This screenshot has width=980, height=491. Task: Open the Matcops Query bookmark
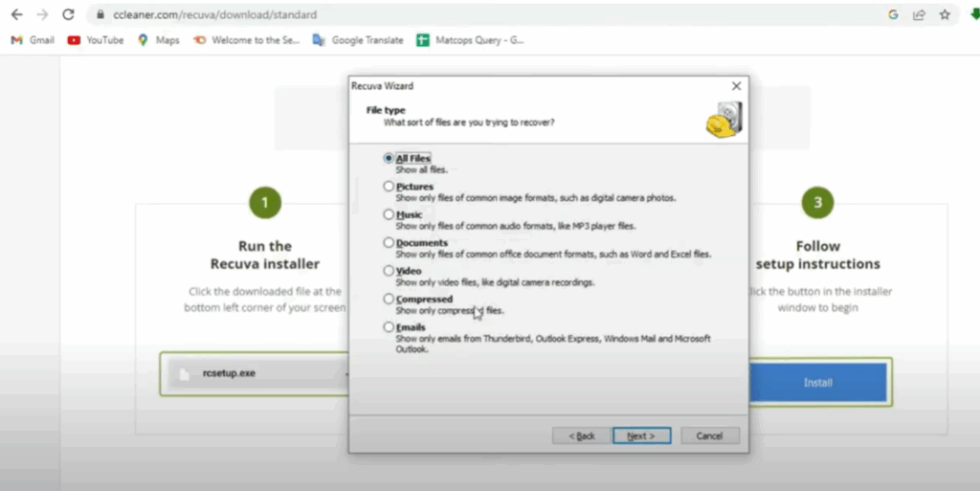tap(471, 40)
